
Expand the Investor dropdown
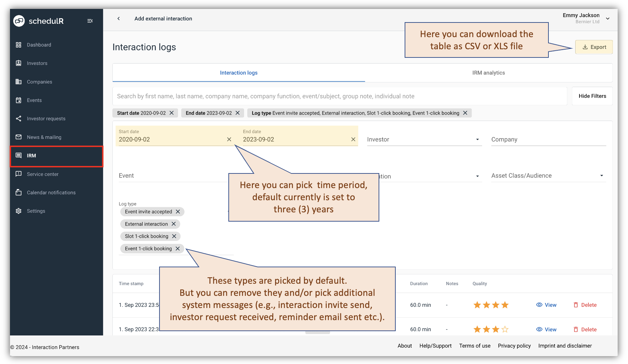point(477,140)
